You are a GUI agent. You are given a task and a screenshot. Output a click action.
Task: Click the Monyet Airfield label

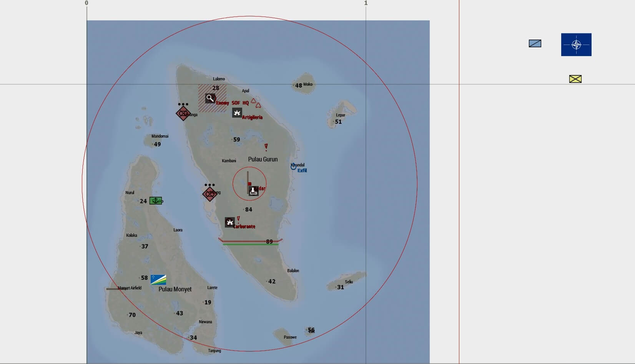pos(130,288)
